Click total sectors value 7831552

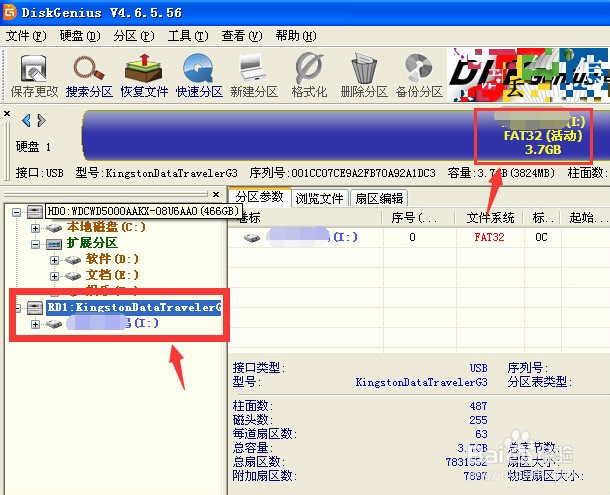[x=466, y=462]
